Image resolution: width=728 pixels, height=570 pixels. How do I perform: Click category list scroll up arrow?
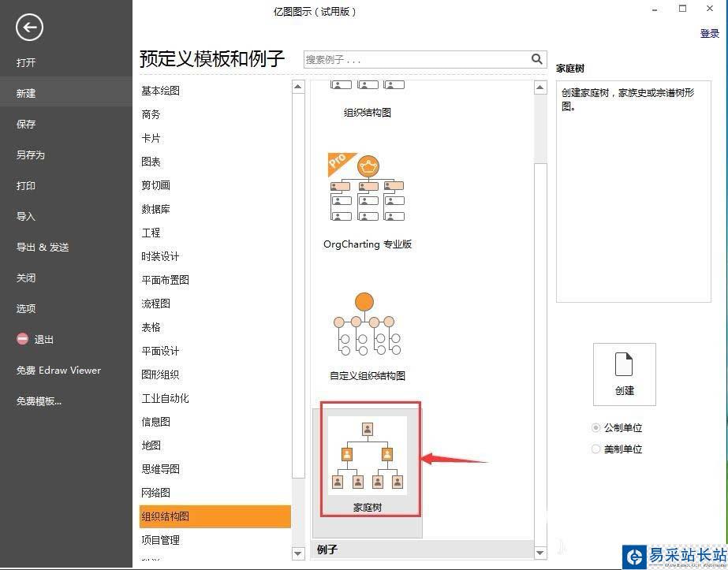point(298,87)
